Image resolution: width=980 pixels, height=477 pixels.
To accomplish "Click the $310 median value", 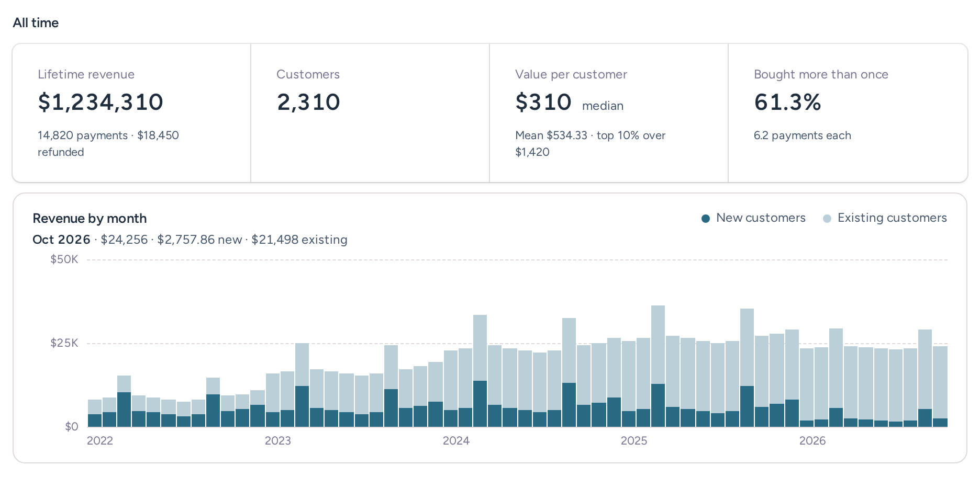I will point(543,102).
